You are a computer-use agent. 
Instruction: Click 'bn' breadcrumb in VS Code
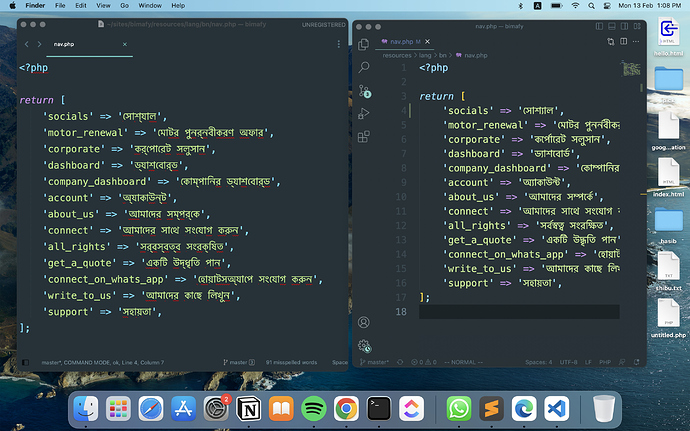pos(443,55)
